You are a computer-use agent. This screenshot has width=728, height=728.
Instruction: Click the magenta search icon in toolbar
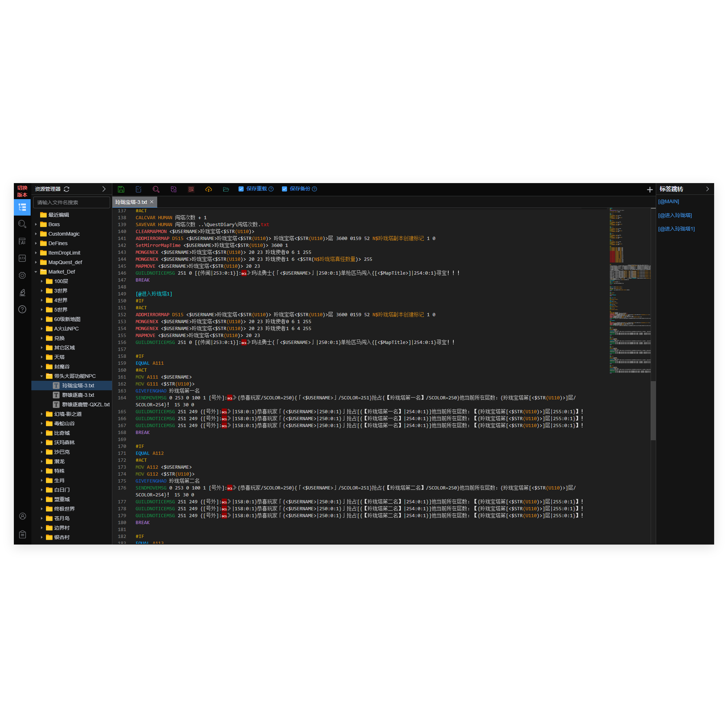coord(156,189)
